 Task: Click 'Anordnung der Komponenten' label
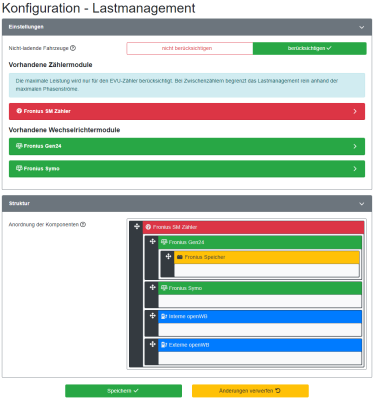point(44,225)
